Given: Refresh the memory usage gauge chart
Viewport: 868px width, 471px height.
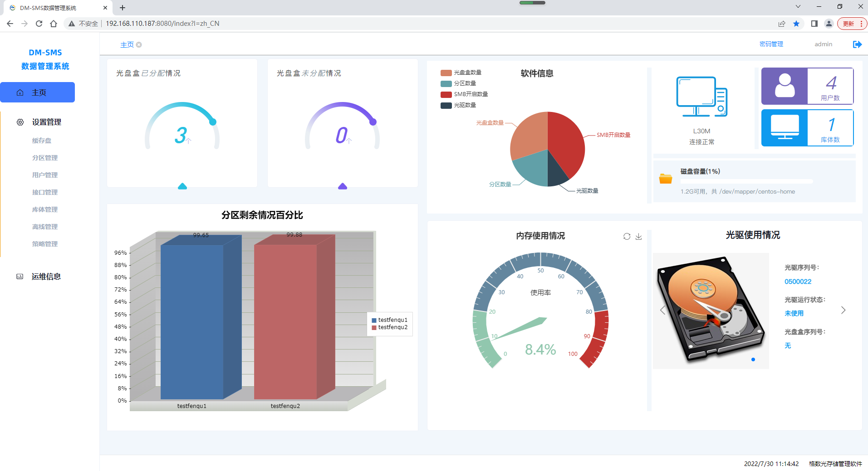Looking at the screenshot, I should 627,236.
